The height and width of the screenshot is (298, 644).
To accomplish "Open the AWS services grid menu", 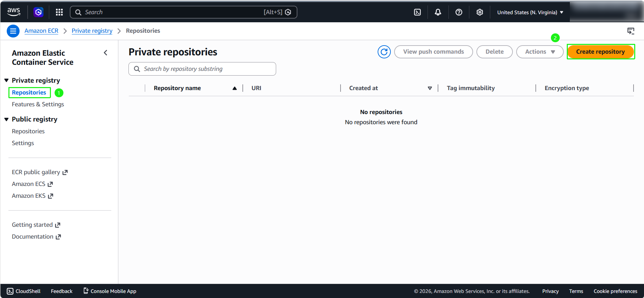I will (59, 12).
